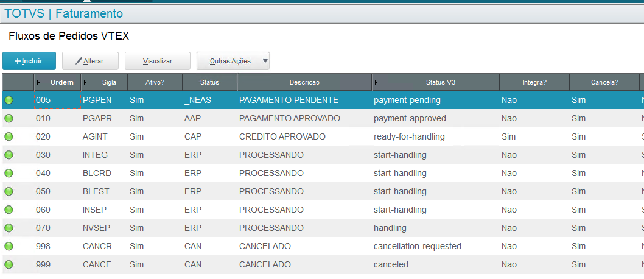
Task: Select the NVSEP sigla cell
Action: [x=105, y=228]
